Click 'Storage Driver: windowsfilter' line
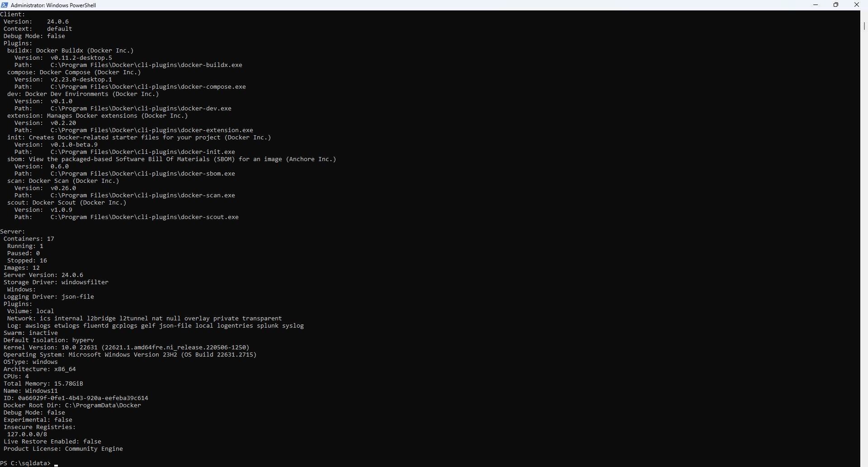Image resolution: width=868 pixels, height=467 pixels. point(56,282)
